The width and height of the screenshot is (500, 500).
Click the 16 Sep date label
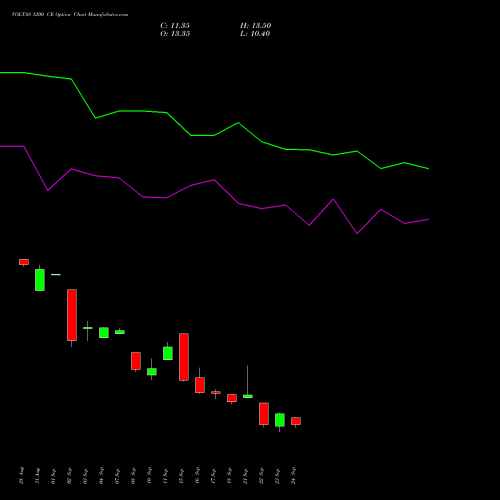pyautogui.click(x=198, y=476)
